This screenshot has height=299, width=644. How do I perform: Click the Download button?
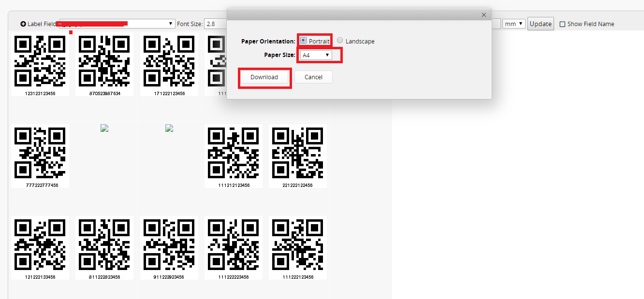tap(264, 77)
